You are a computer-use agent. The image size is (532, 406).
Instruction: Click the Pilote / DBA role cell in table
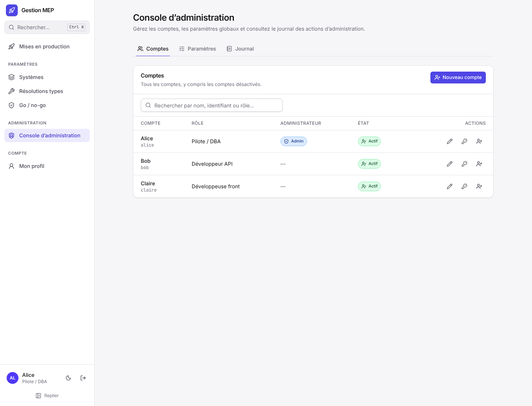pos(206,141)
